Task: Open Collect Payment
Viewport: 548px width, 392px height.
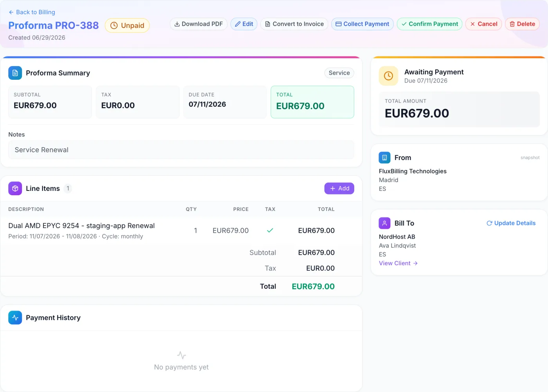Action: (x=362, y=24)
